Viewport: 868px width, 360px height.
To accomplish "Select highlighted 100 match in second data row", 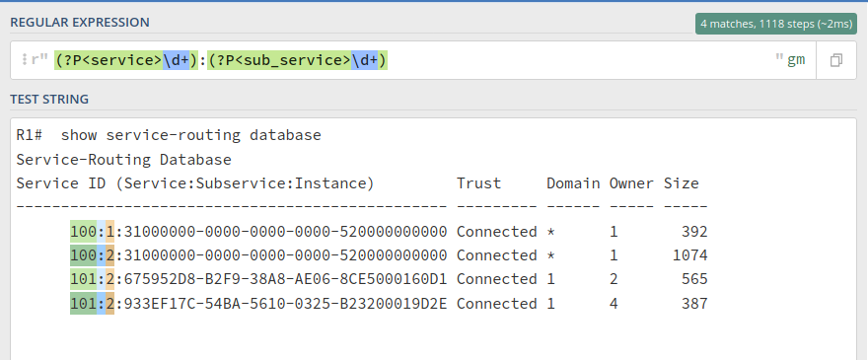I will 84,255.
